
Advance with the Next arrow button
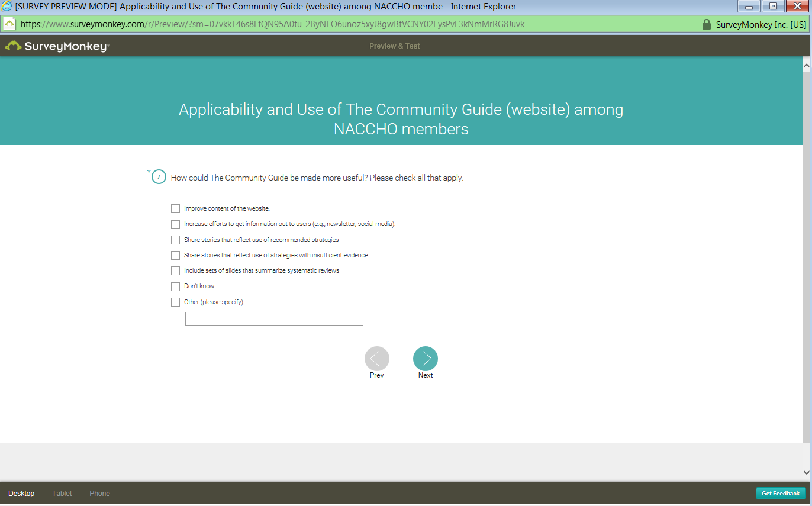tap(426, 359)
